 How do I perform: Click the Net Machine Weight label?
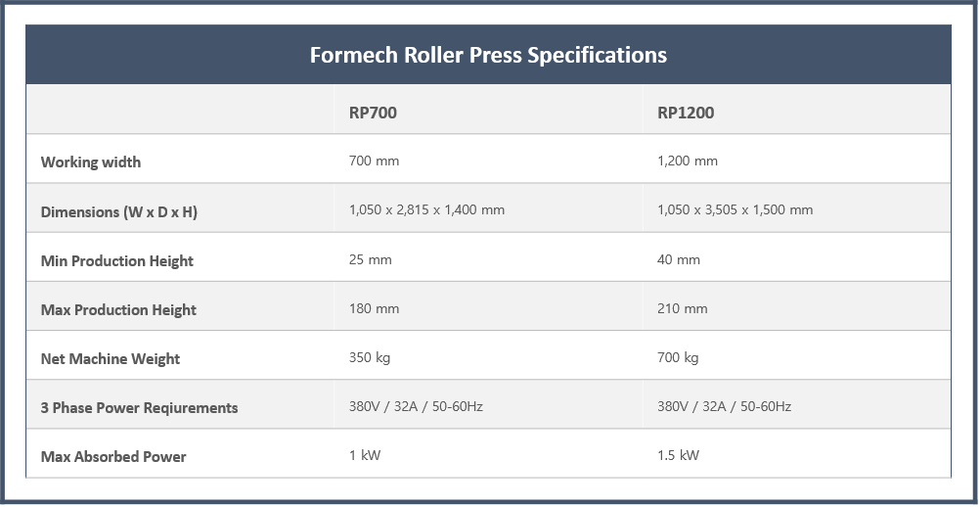point(110,359)
